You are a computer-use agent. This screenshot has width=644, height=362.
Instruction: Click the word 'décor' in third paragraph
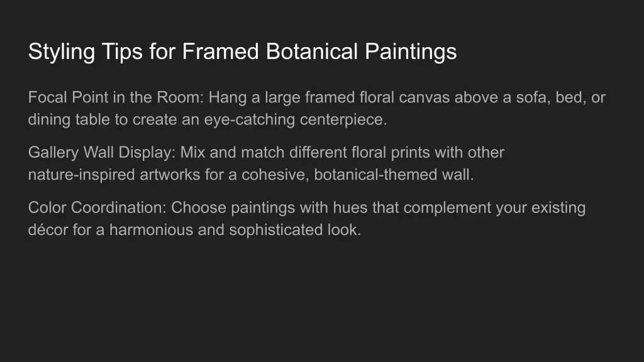coord(47,229)
